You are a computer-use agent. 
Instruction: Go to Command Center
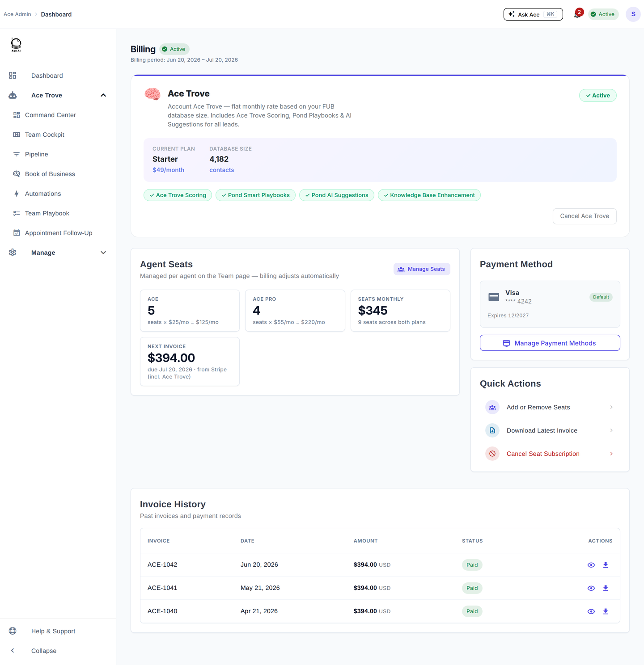click(51, 115)
